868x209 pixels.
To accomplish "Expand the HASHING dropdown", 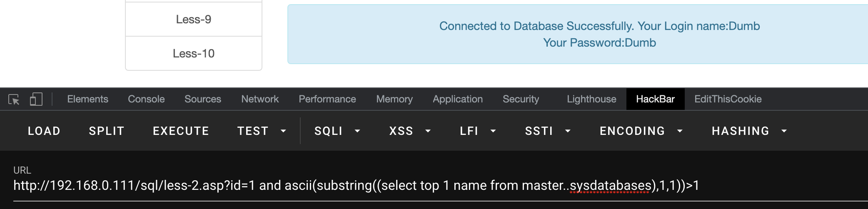I will (x=749, y=131).
